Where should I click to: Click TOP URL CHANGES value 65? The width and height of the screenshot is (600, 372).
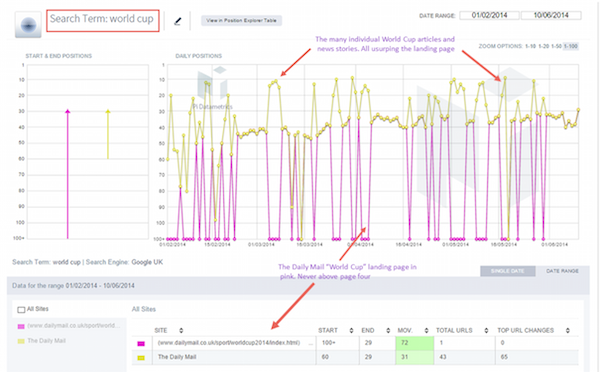coord(504,357)
